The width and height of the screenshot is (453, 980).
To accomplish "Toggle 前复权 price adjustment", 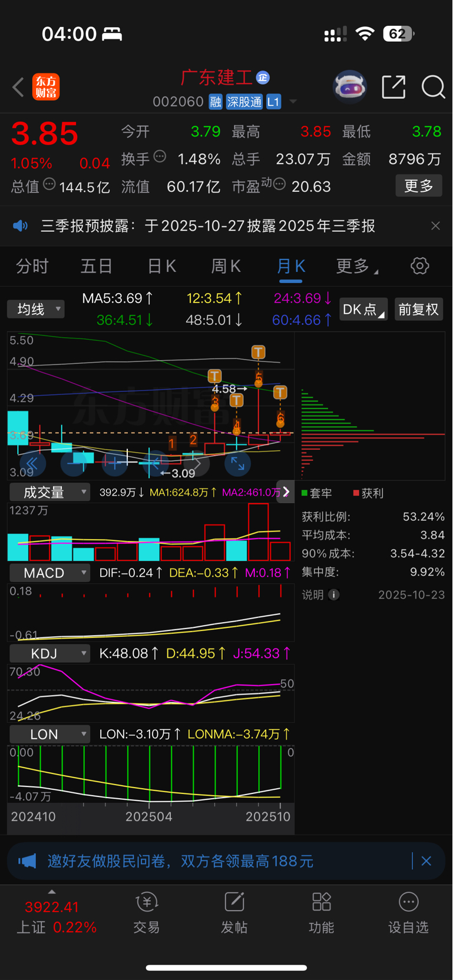I will pyautogui.click(x=418, y=309).
